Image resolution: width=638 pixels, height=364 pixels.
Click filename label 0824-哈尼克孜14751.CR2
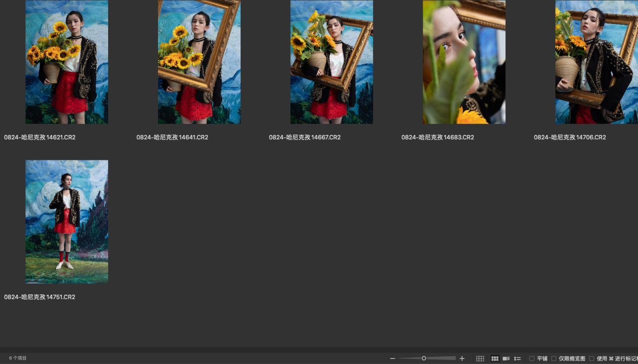click(x=40, y=297)
